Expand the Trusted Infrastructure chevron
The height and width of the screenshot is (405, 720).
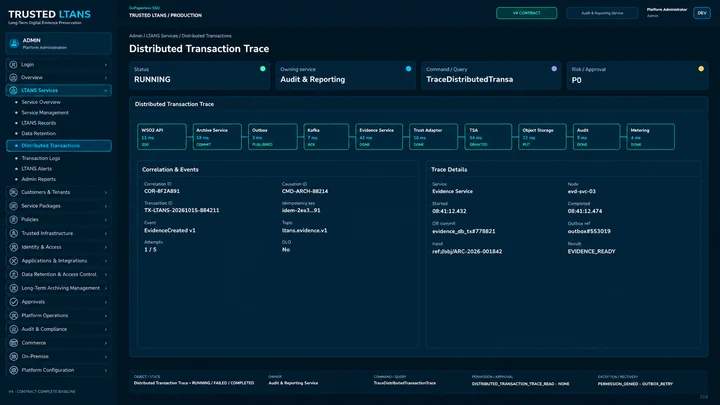tap(106, 233)
